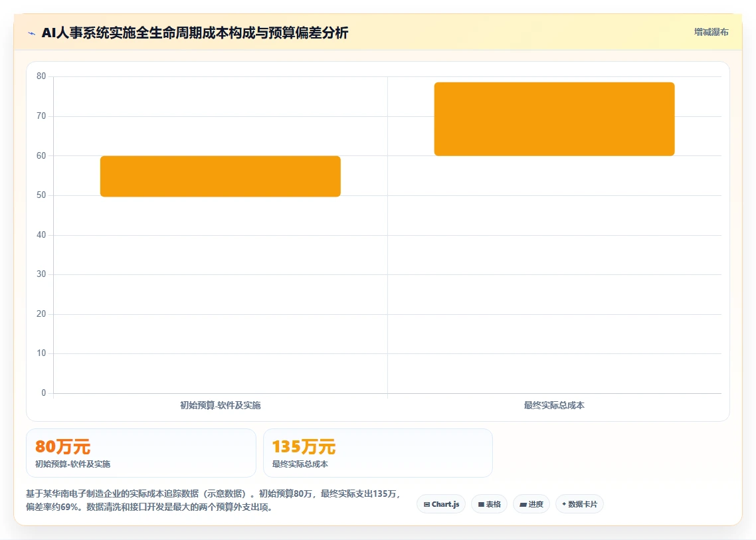Viewport: 756px width, 540px height.
Task: Click y-axis value 70
Action: point(41,116)
